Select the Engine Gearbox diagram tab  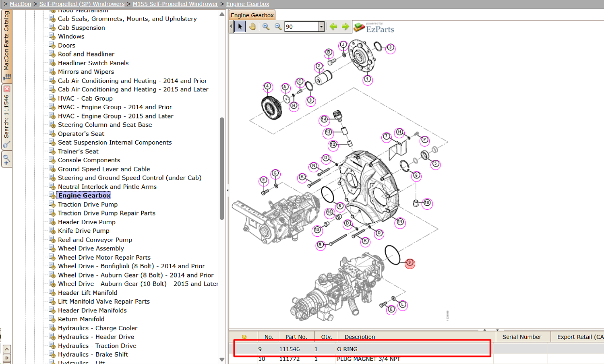252,15
